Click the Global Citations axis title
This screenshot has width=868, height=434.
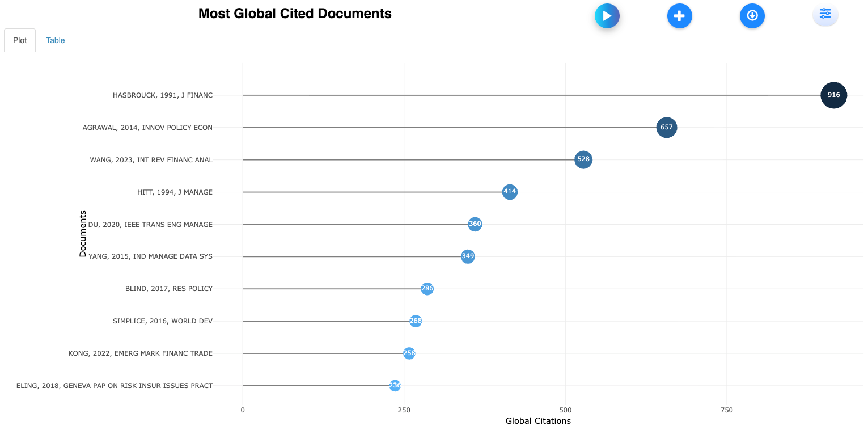click(x=537, y=421)
